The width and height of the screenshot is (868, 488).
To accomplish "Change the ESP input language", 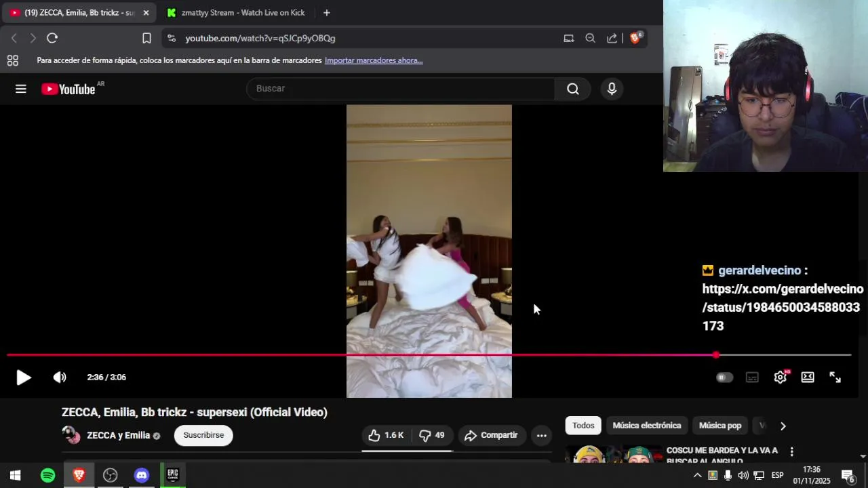I will 777,475.
